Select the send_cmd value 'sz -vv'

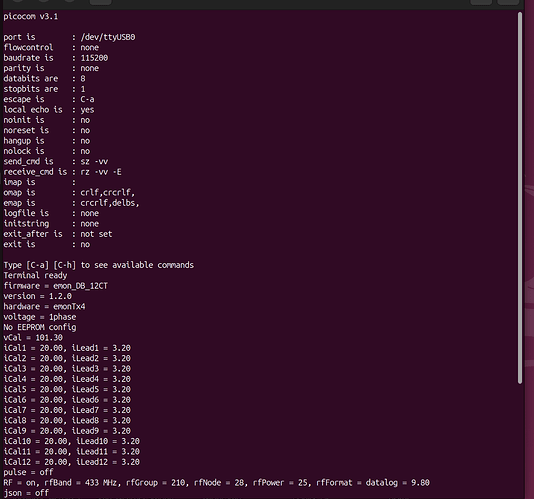(x=94, y=161)
